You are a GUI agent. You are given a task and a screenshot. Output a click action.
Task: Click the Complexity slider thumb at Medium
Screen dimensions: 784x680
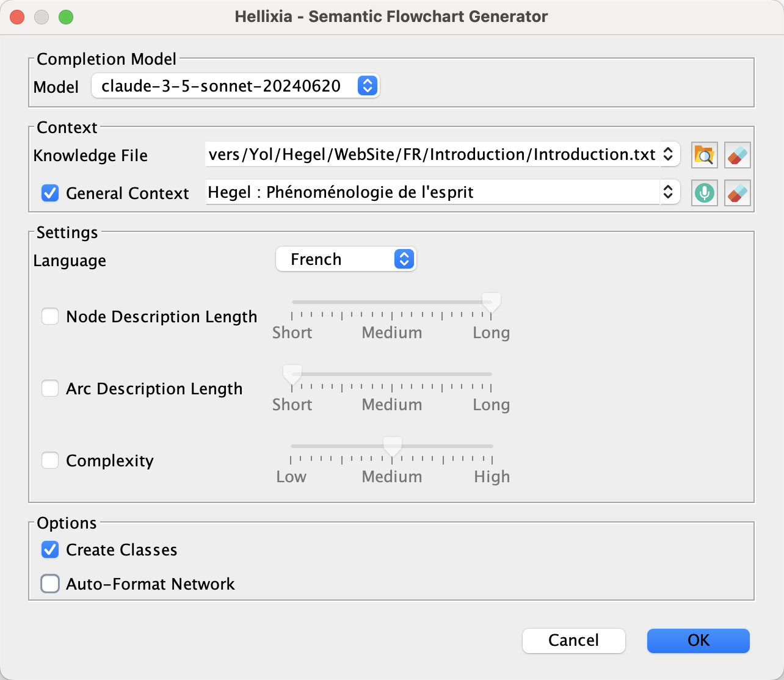(392, 446)
